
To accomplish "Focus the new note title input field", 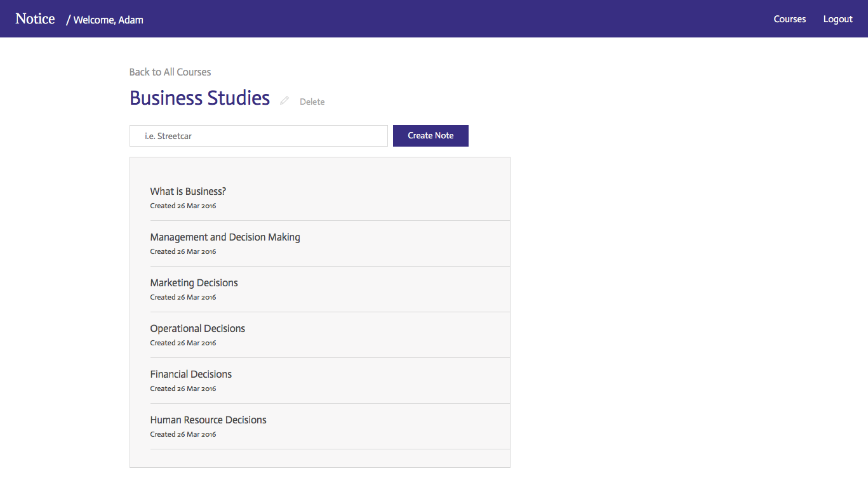I will [258, 136].
